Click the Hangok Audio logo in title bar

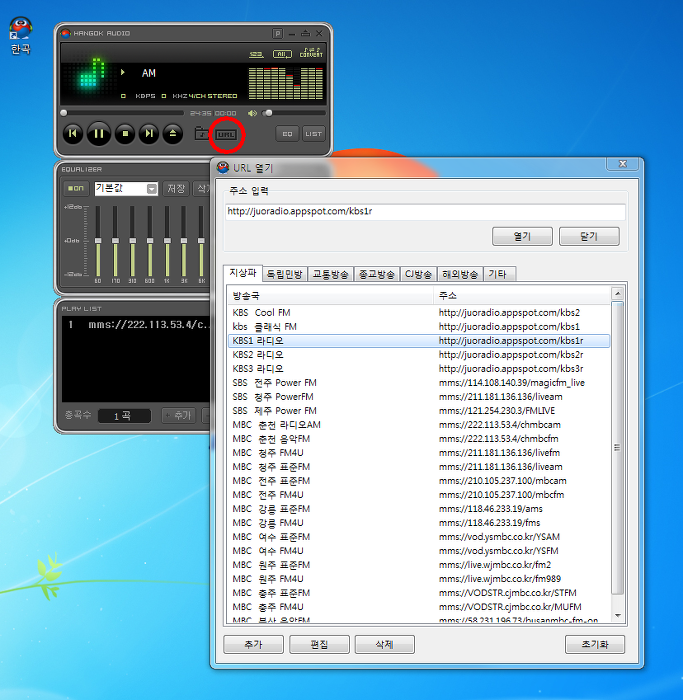[66, 33]
